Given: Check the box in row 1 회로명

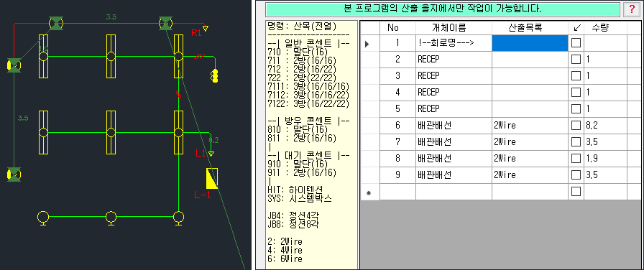Looking at the screenshot, I should tap(576, 42).
